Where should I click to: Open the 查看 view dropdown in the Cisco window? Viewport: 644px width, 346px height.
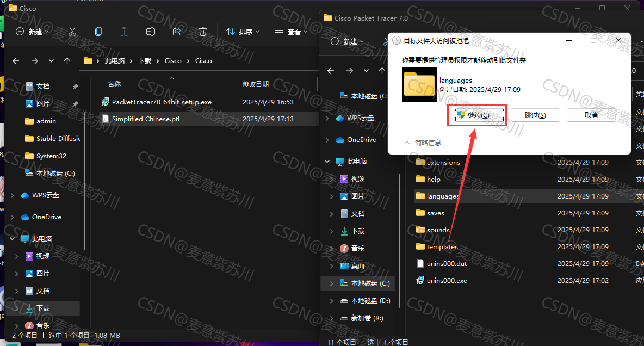coord(291,32)
